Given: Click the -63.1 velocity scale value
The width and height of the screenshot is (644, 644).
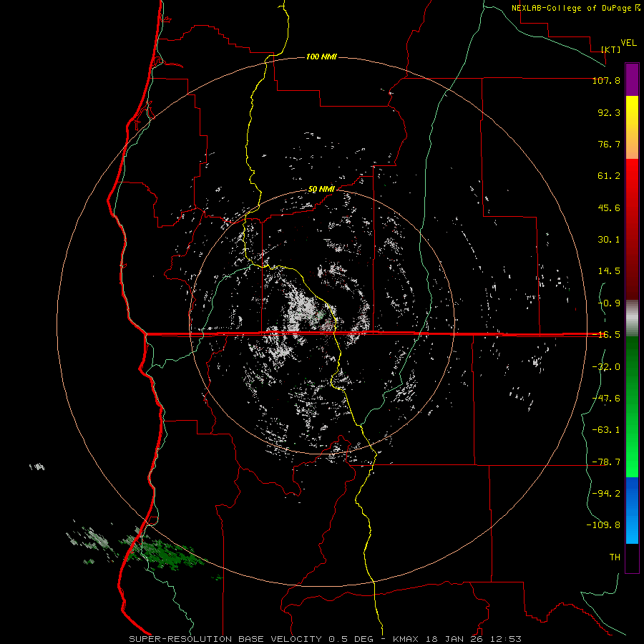Looking at the screenshot, I should (606, 430).
